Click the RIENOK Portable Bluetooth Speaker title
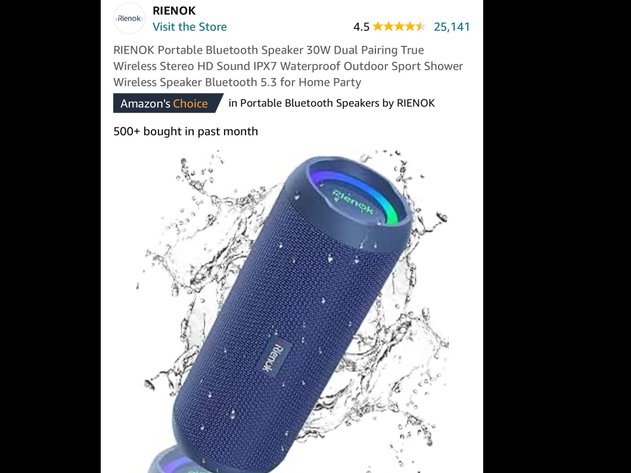Screen dimensions: 631x473 coord(288,66)
